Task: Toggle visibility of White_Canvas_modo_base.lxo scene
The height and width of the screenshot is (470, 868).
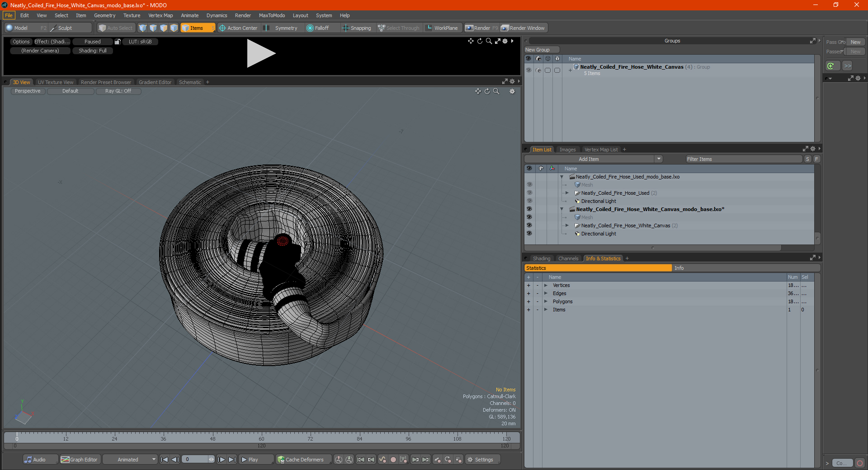Action: coord(529,209)
